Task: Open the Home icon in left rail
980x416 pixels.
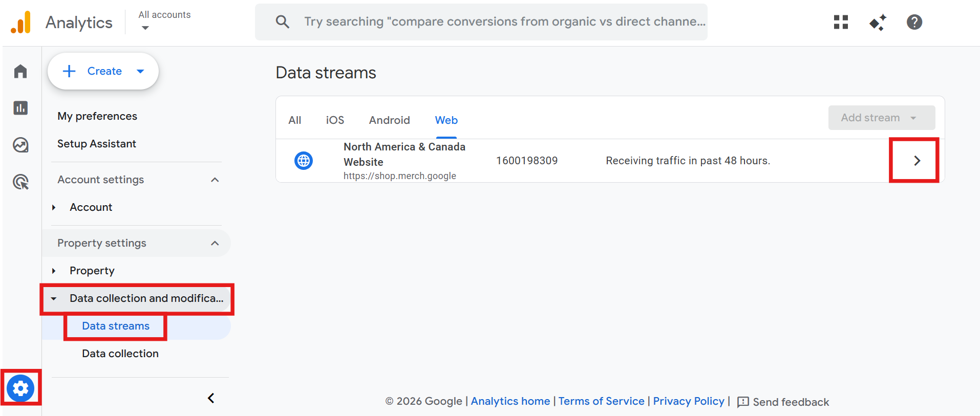Action: tap(20, 71)
